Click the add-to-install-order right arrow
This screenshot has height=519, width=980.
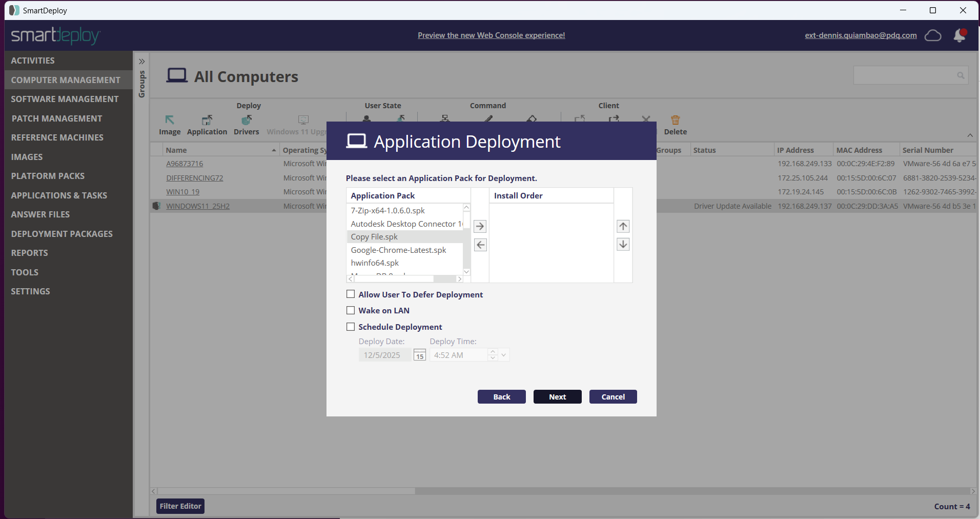tap(480, 226)
